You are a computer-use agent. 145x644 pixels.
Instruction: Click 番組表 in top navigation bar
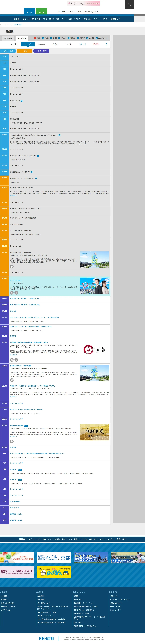(x=16, y=19)
